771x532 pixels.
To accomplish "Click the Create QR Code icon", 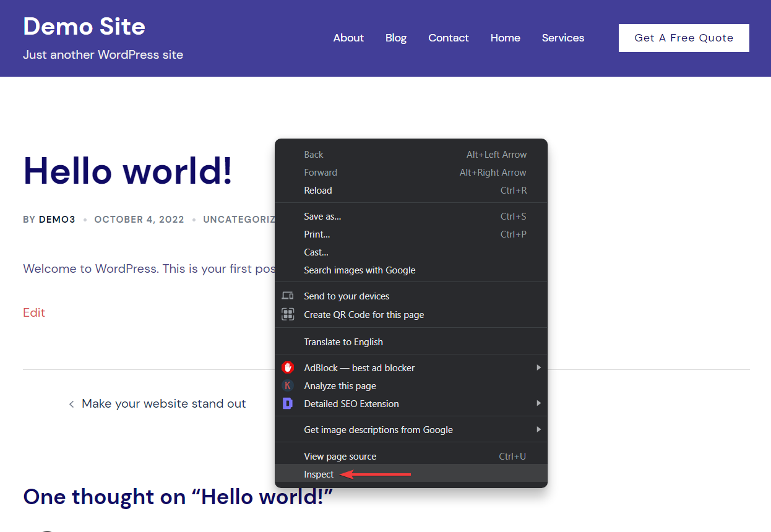I will [x=287, y=314].
